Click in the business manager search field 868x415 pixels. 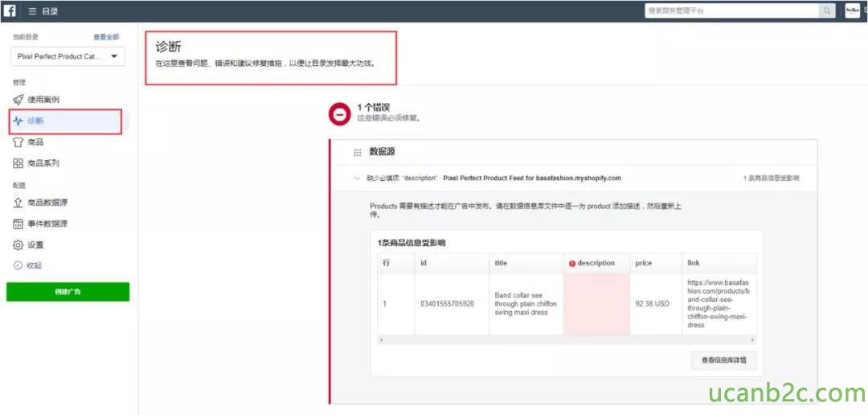pyautogui.click(x=732, y=11)
